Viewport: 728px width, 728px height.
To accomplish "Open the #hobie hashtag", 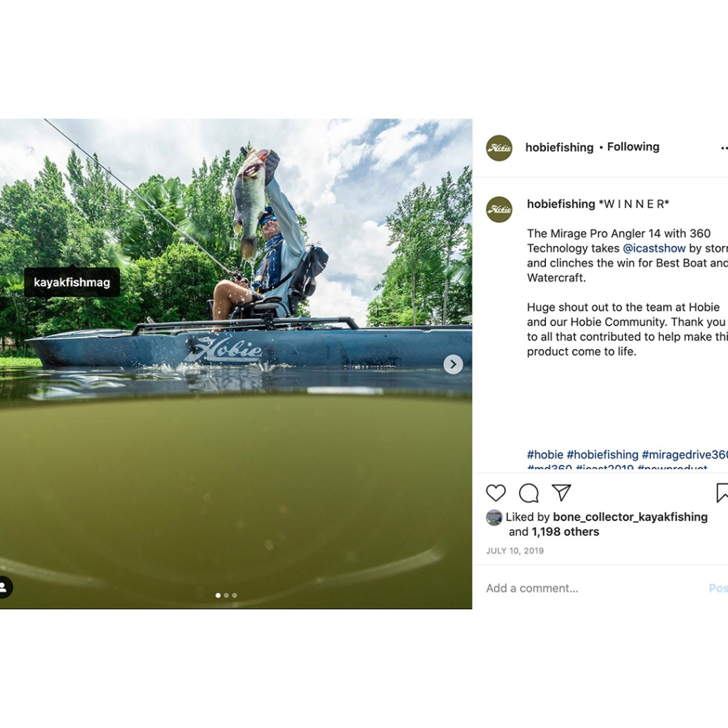I will 545,454.
